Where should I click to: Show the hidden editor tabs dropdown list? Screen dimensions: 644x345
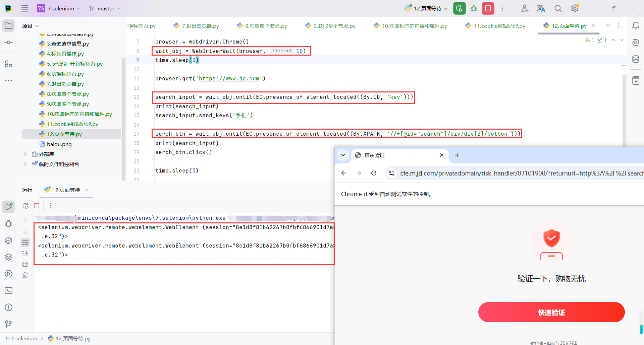[x=608, y=26]
